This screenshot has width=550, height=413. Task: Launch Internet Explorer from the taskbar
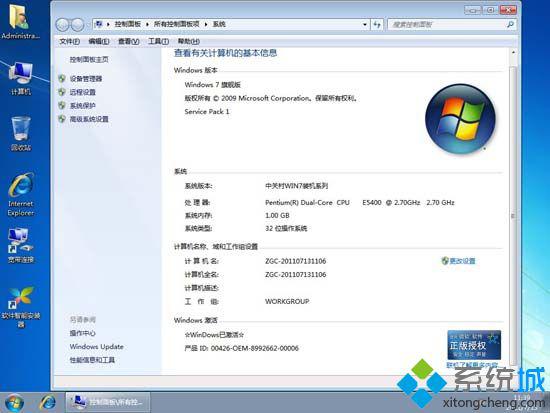point(47,402)
